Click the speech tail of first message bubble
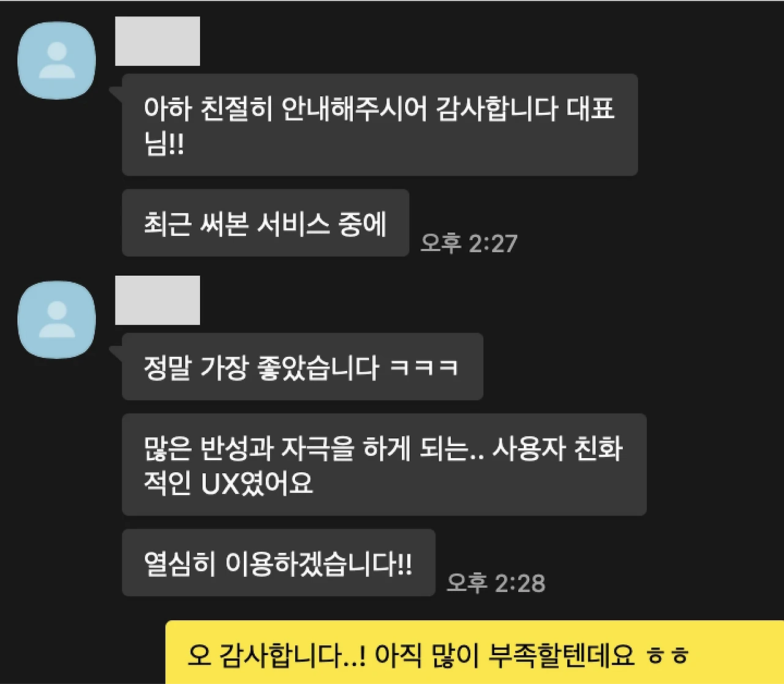The width and height of the screenshot is (784, 684). 115,93
